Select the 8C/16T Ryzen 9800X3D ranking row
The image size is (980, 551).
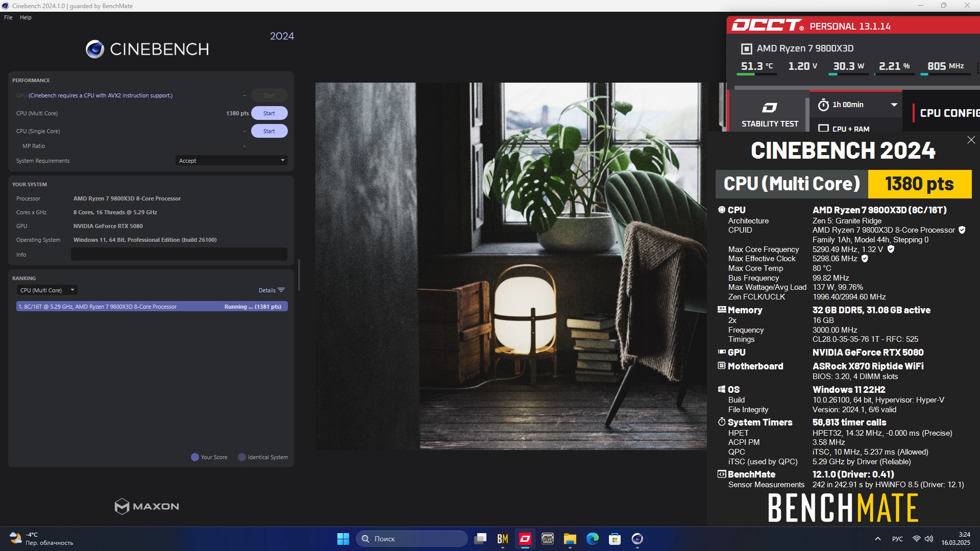pos(152,307)
